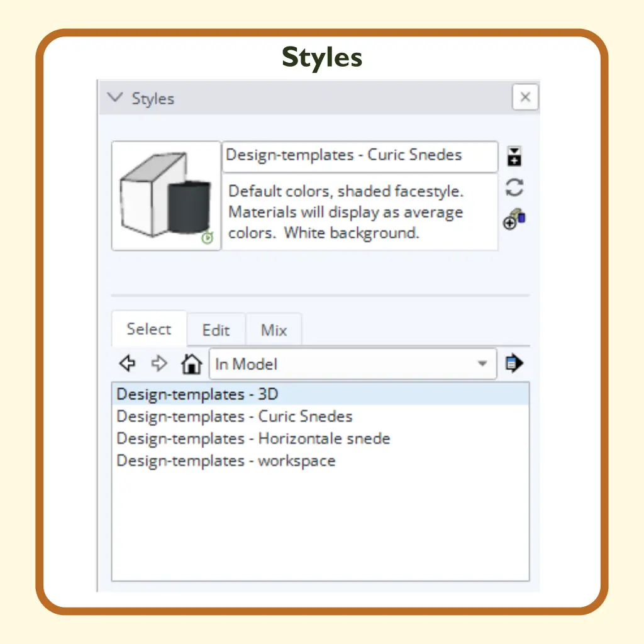Switch to the Select tab
Viewport: 644px width, 644px height.
tap(148, 329)
